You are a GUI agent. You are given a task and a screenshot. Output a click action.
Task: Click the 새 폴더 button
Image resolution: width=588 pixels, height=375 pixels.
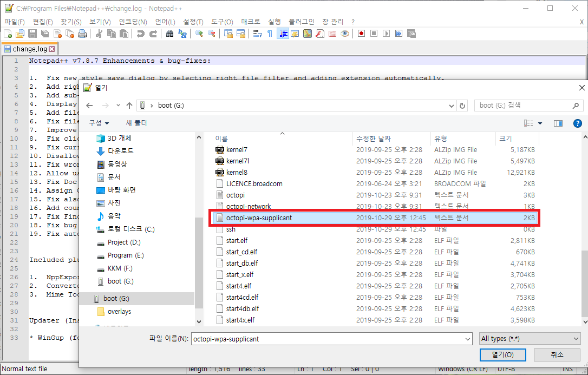click(136, 123)
